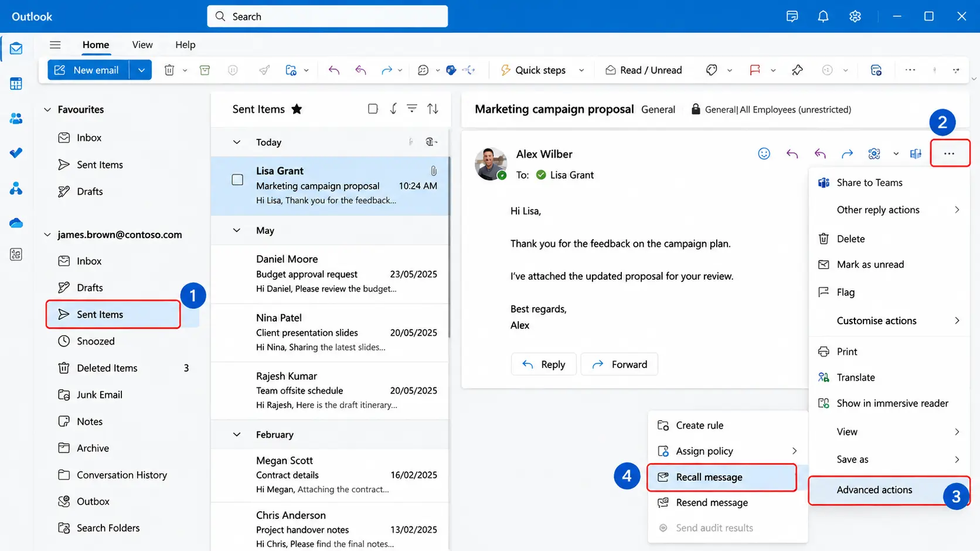980x551 pixels.
Task: Click the Teams share icon in message header
Action: coord(916,154)
